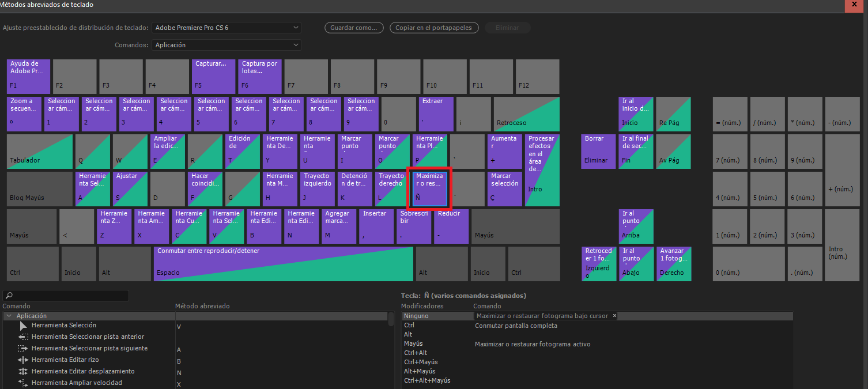Click Copiar en el portapapeles button
This screenshot has width=868, height=389.
click(x=434, y=28)
